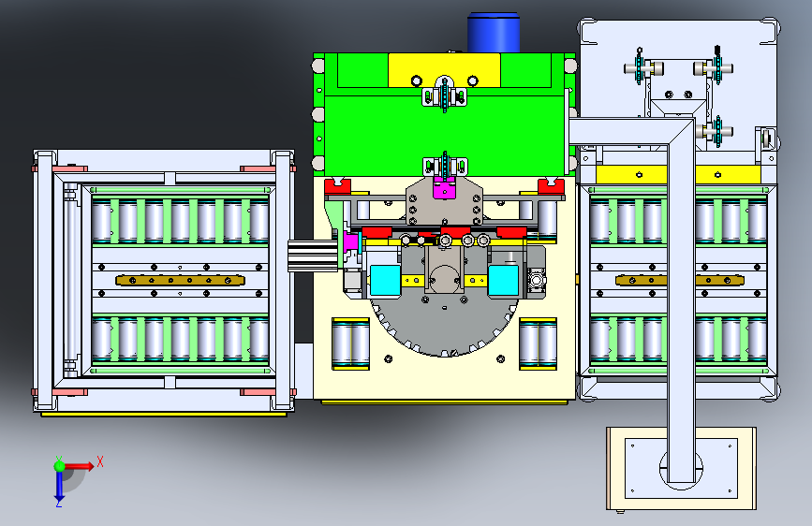Screen dimensions: 812x526
Task: Pick the brass bar on the left conveyor module
Action: 180,280
